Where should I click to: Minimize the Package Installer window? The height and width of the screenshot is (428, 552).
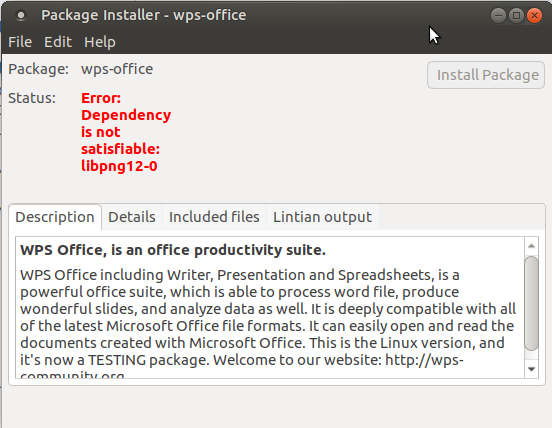(x=498, y=15)
